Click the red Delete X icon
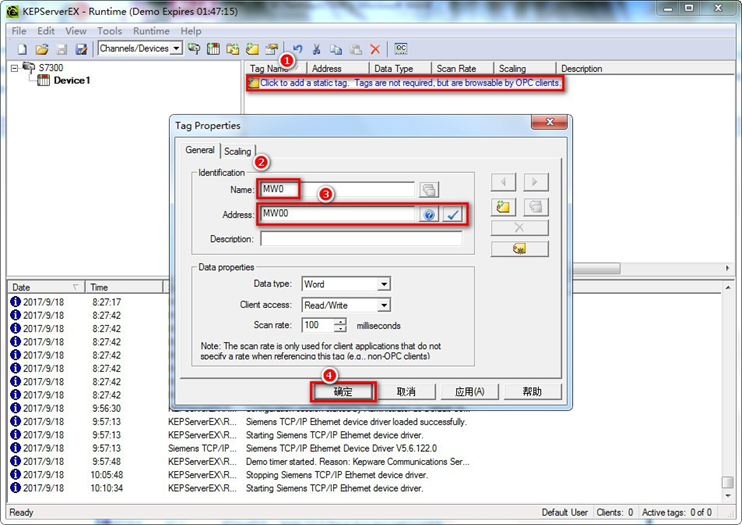Image resolution: width=742 pixels, height=525 pixels. click(375, 49)
